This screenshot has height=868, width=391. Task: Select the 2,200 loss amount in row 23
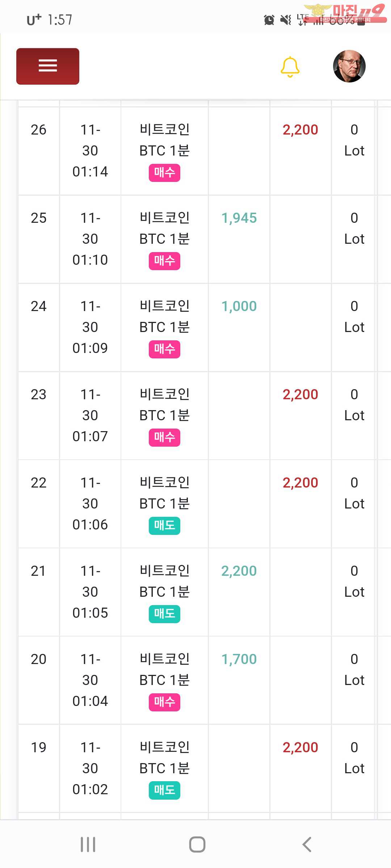click(x=300, y=395)
